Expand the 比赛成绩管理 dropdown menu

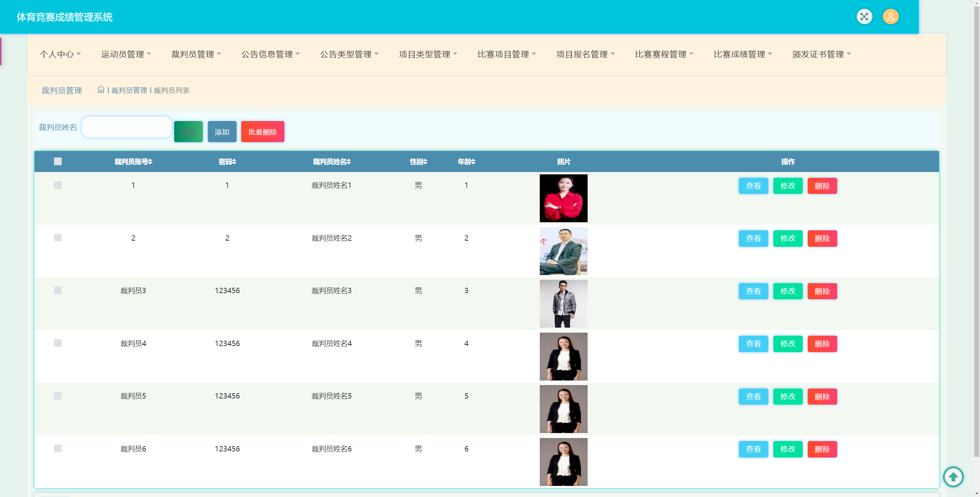pos(743,54)
